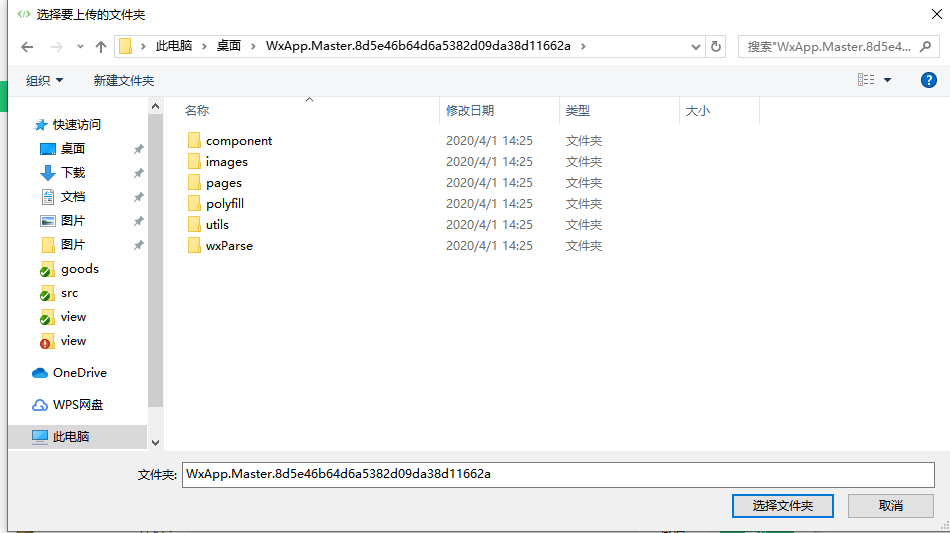Expand chevron after 此电脑 breadcrumb

[x=204, y=46]
